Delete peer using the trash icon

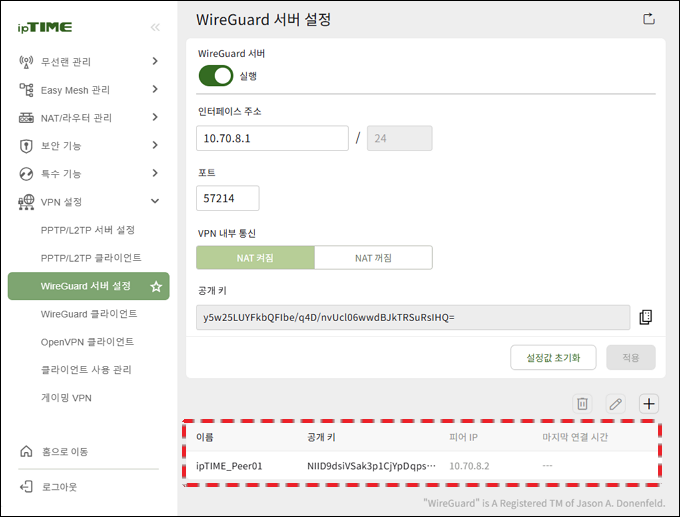pyautogui.click(x=582, y=404)
